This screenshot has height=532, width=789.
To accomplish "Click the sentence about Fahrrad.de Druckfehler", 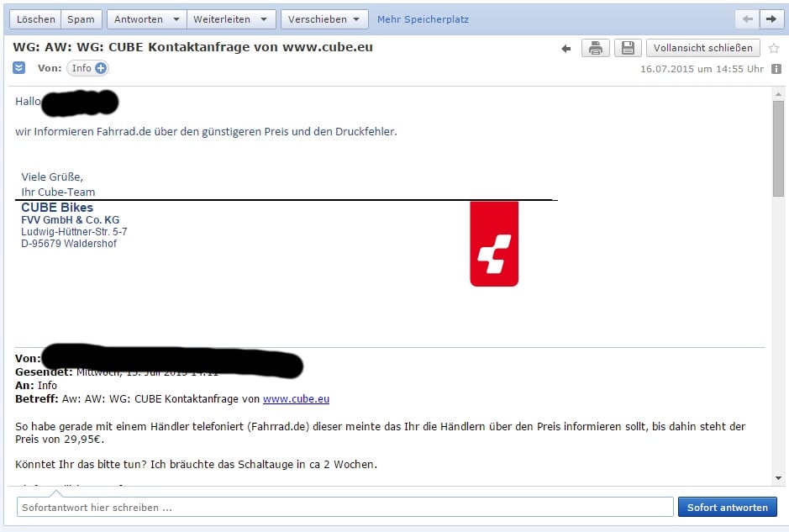I will (207, 131).
